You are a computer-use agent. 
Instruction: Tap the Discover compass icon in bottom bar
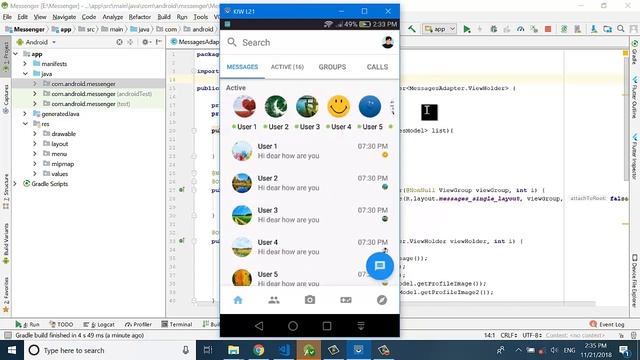tap(382, 300)
